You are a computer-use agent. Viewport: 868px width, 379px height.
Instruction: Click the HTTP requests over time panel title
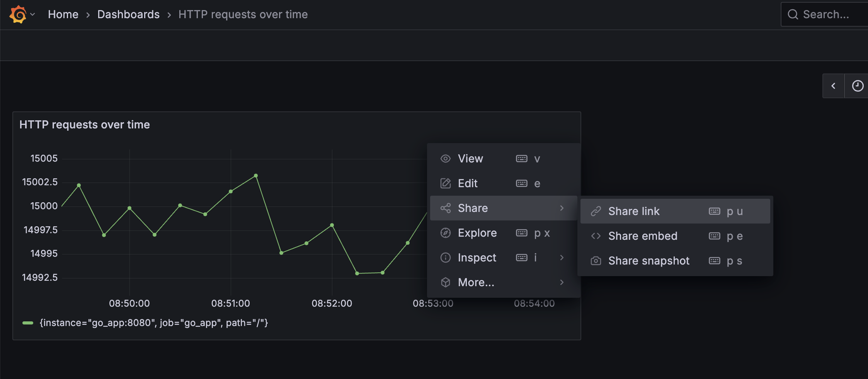pos(85,125)
